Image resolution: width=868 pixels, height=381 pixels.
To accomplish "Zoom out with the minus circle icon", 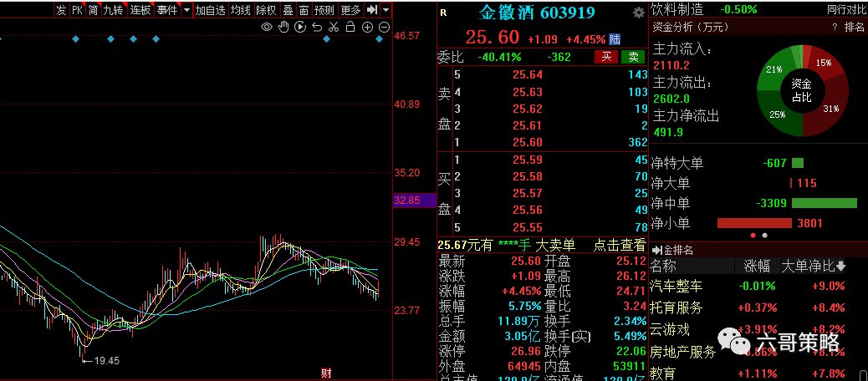I will [x=384, y=27].
